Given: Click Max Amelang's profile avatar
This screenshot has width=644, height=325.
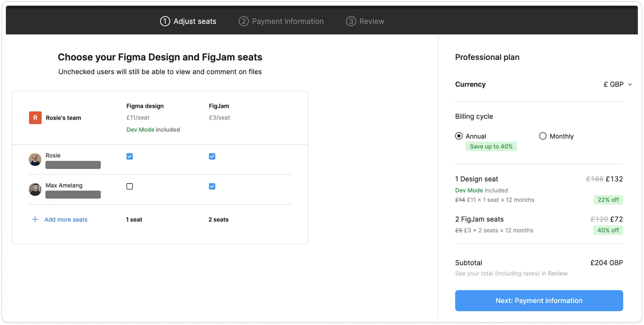Looking at the screenshot, I should (x=35, y=189).
